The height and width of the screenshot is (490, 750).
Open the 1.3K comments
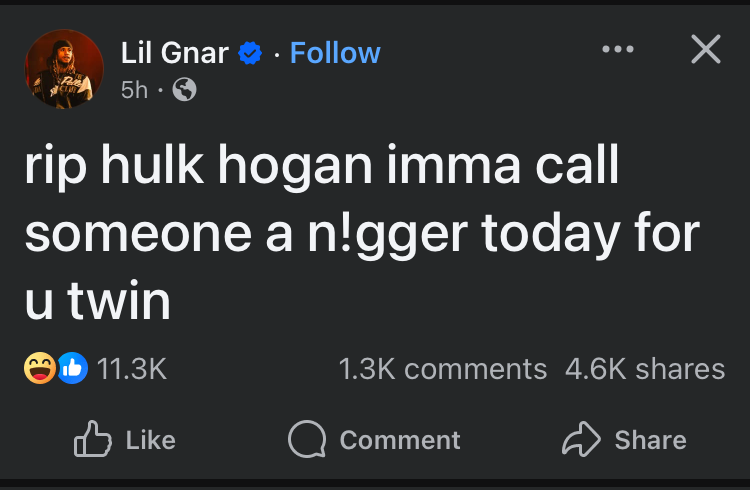coord(443,369)
